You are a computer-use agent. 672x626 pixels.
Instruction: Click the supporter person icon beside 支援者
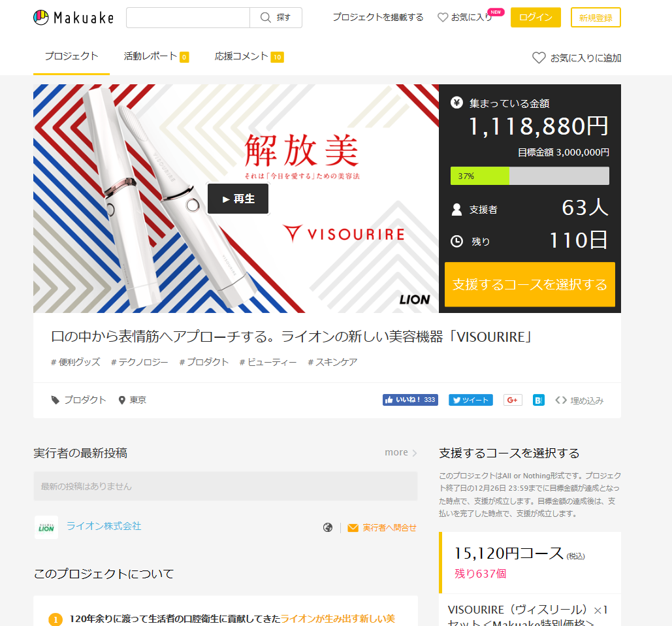tap(457, 209)
